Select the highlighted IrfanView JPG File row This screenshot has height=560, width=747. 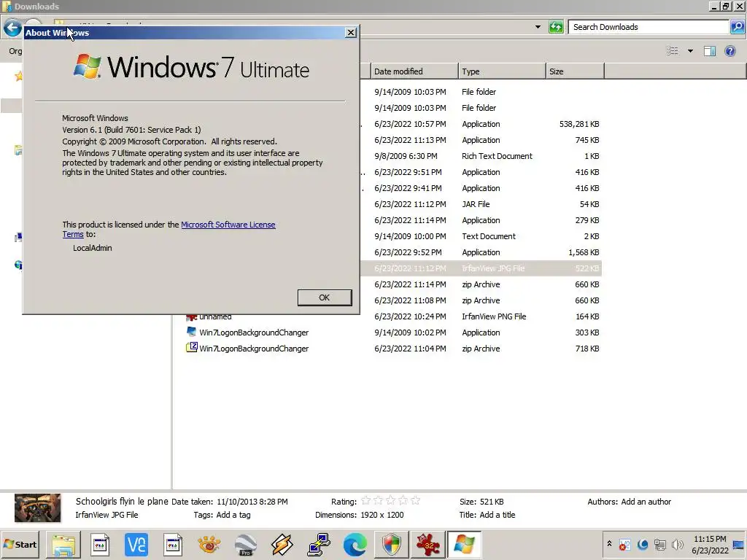click(x=481, y=268)
